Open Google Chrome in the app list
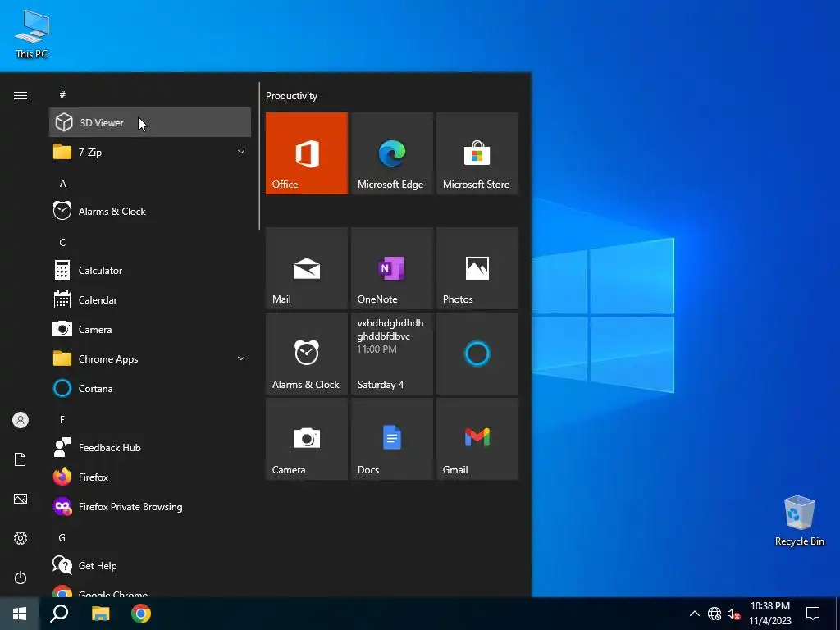This screenshot has width=840, height=630. [150, 591]
